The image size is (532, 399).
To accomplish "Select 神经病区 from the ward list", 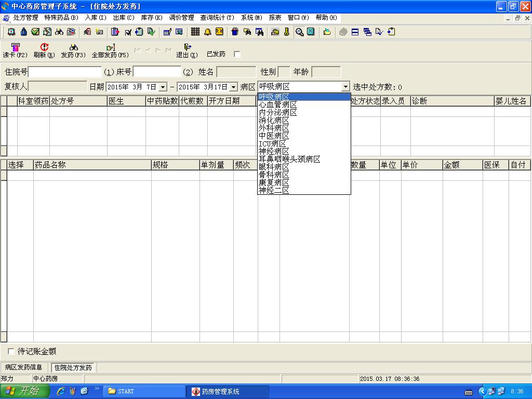I will (x=304, y=152).
